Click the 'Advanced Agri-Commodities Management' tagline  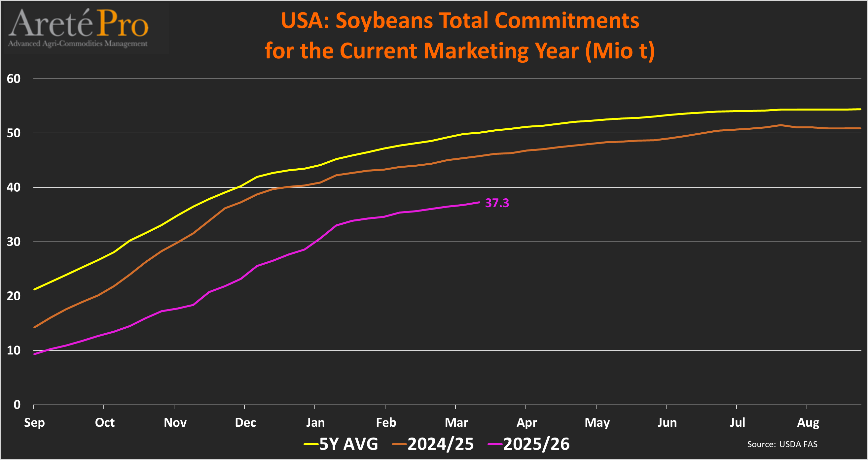click(x=78, y=44)
